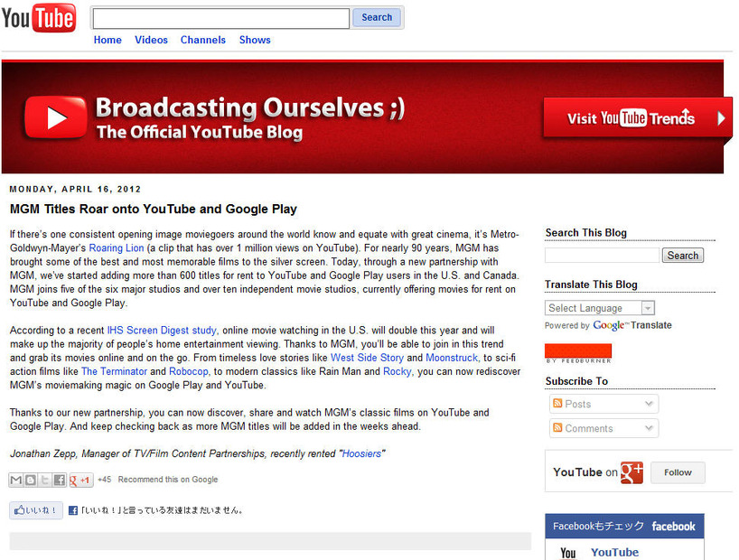739x560 pixels.
Task: Open The Terminator link
Action: pyautogui.click(x=114, y=371)
